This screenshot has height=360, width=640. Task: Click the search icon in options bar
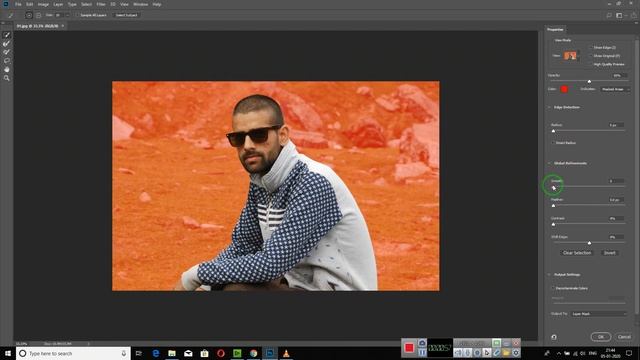pos(609,15)
